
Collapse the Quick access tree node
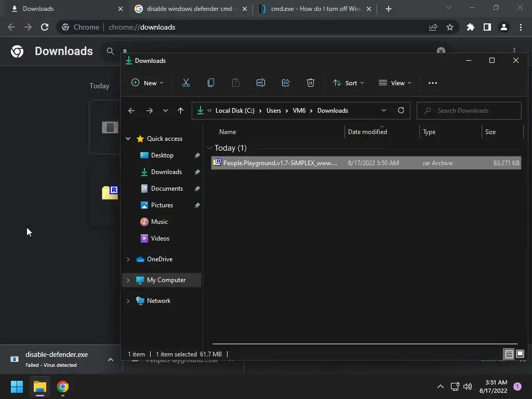coord(128,138)
